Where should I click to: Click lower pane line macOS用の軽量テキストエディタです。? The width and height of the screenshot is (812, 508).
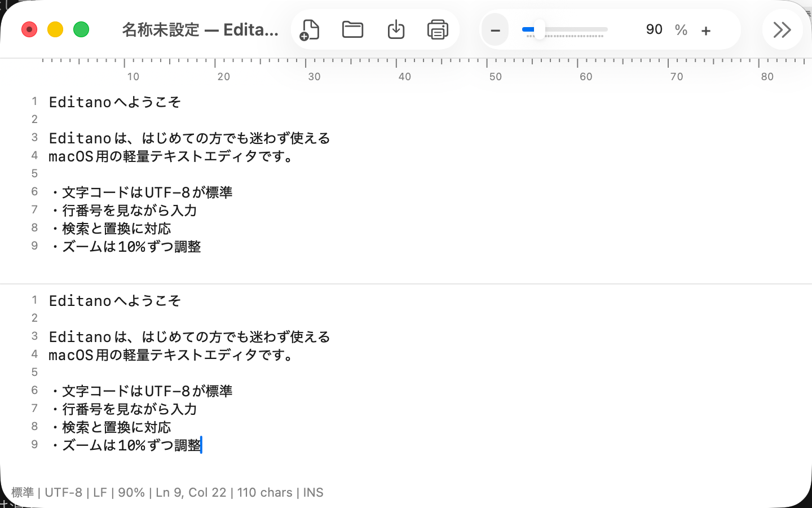(x=171, y=354)
